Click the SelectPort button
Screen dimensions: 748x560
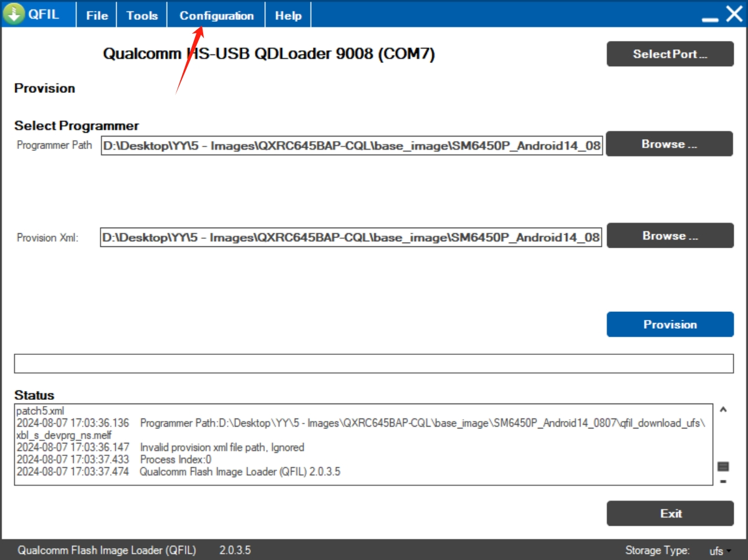[670, 54]
